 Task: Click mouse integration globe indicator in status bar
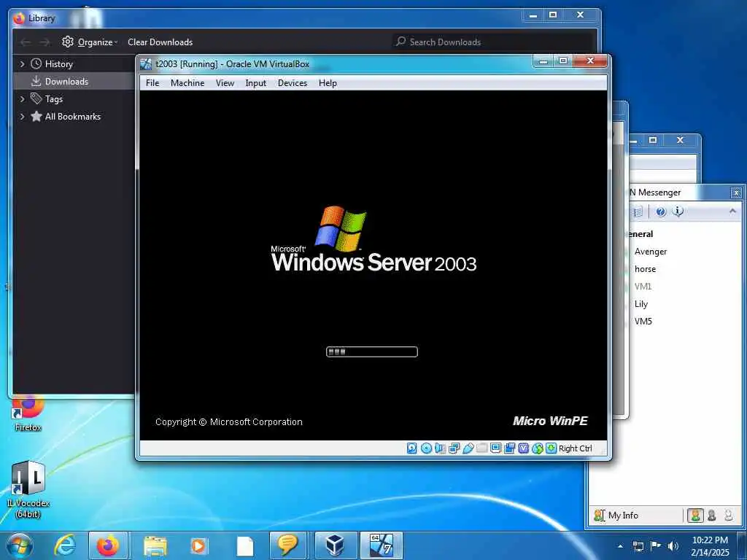pos(538,448)
